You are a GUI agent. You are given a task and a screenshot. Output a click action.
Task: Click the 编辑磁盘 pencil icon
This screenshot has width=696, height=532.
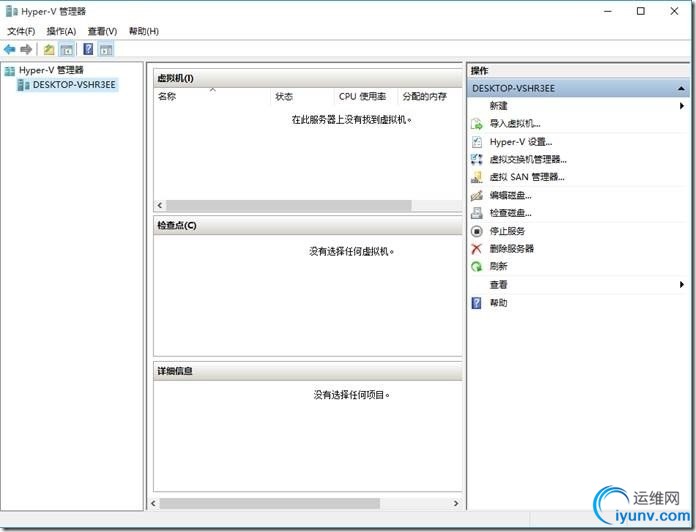coord(476,195)
